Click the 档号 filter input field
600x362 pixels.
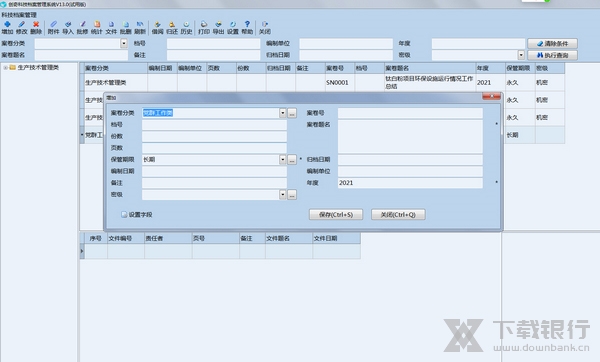(214, 43)
